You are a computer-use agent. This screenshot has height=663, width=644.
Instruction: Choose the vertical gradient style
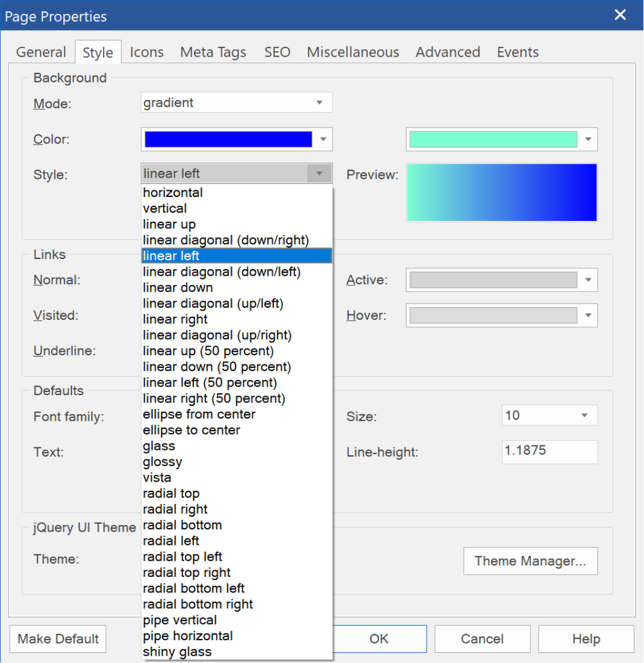point(237,208)
